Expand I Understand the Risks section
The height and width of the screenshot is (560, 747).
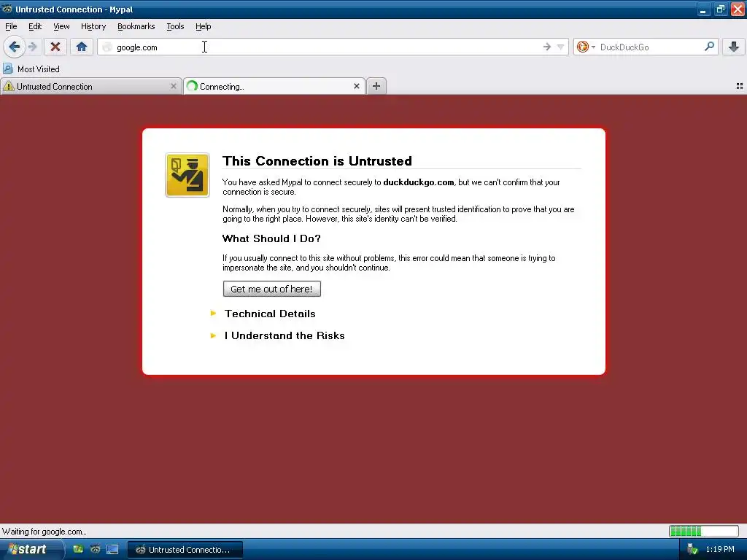tap(285, 335)
